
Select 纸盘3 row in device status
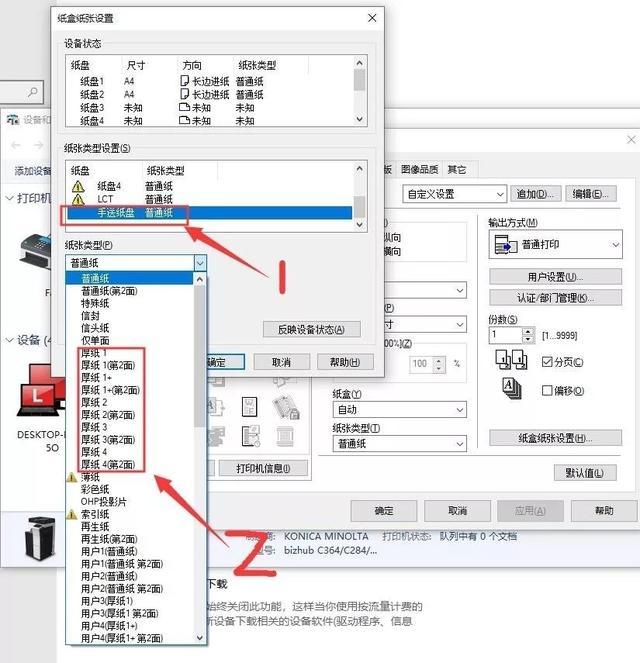point(209,107)
